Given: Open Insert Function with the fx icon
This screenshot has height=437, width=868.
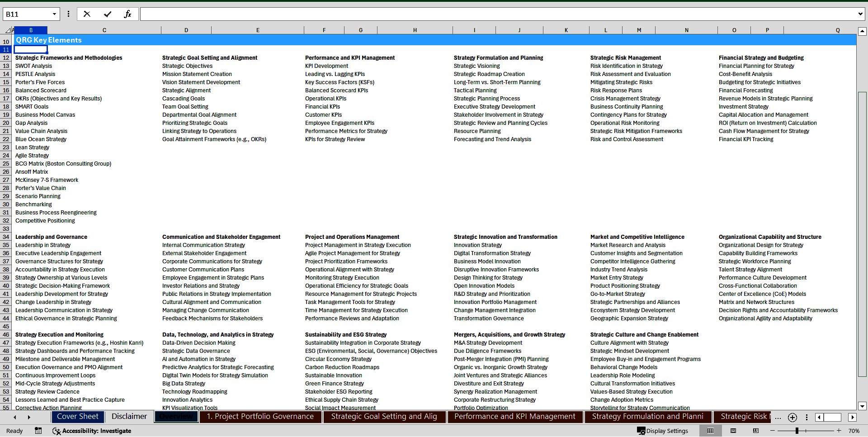Looking at the screenshot, I should point(128,14).
